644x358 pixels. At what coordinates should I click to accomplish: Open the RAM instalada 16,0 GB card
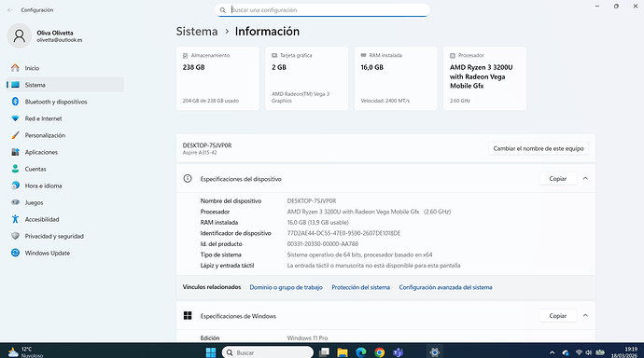point(396,78)
